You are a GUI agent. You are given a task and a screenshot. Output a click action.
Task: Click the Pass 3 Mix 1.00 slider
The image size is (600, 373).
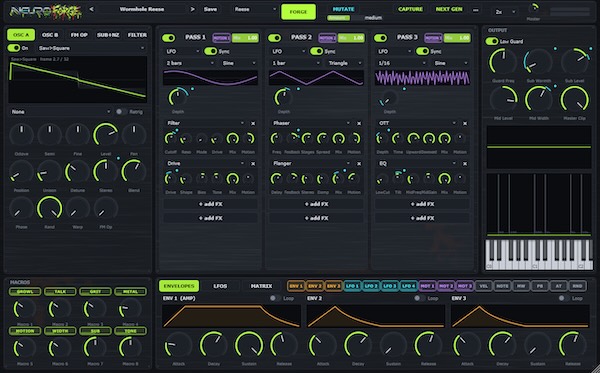click(x=457, y=37)
